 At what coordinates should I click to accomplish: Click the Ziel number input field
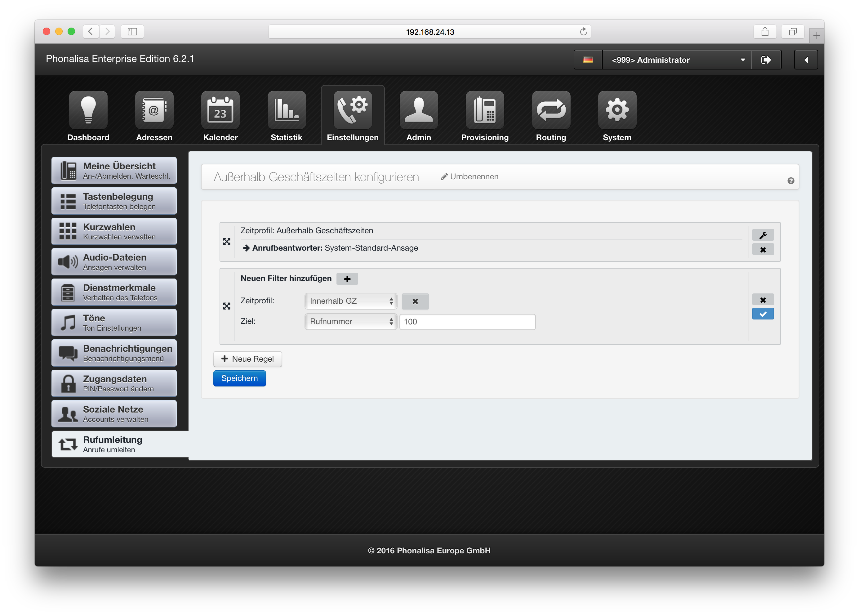tap(467, 322)
